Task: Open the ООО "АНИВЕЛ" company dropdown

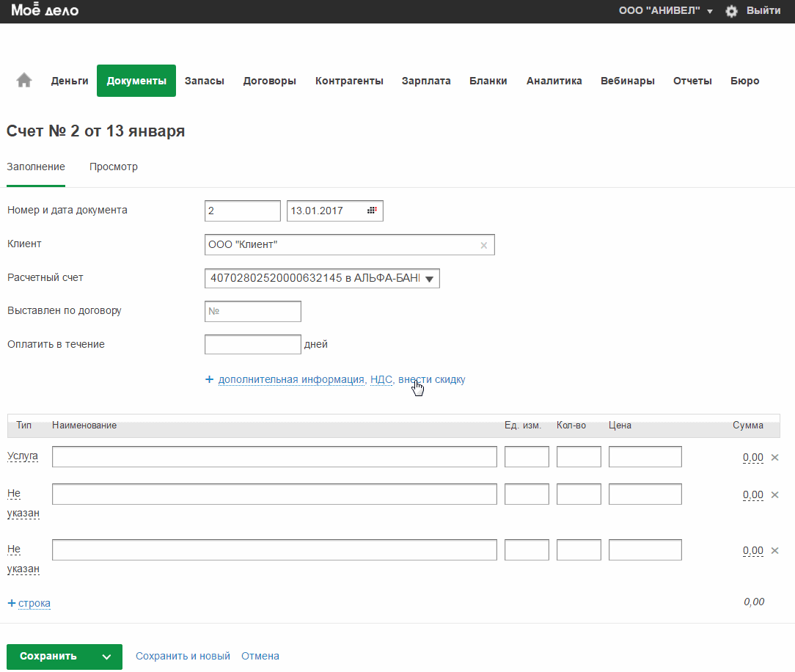Action: [x=665, y=11]
